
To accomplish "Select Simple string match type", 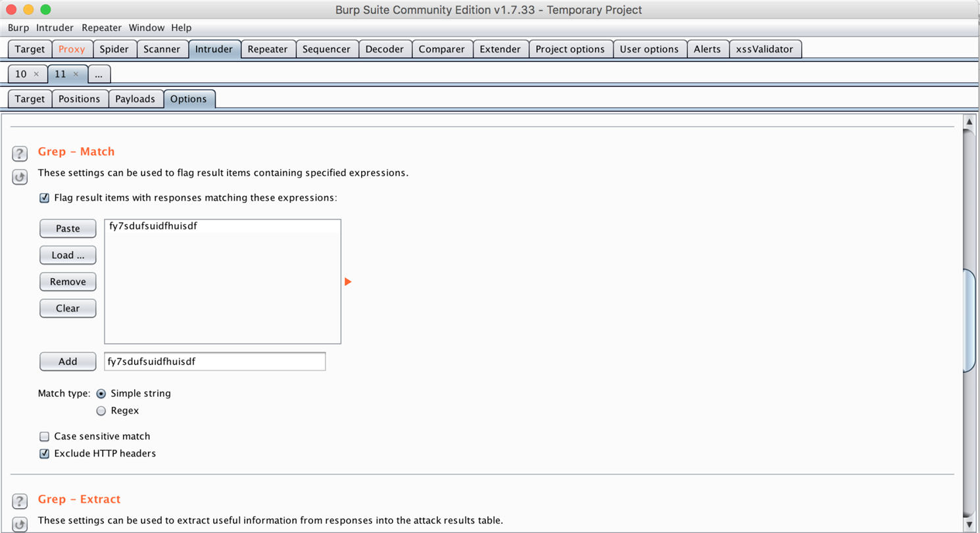I will coord(101,394).
